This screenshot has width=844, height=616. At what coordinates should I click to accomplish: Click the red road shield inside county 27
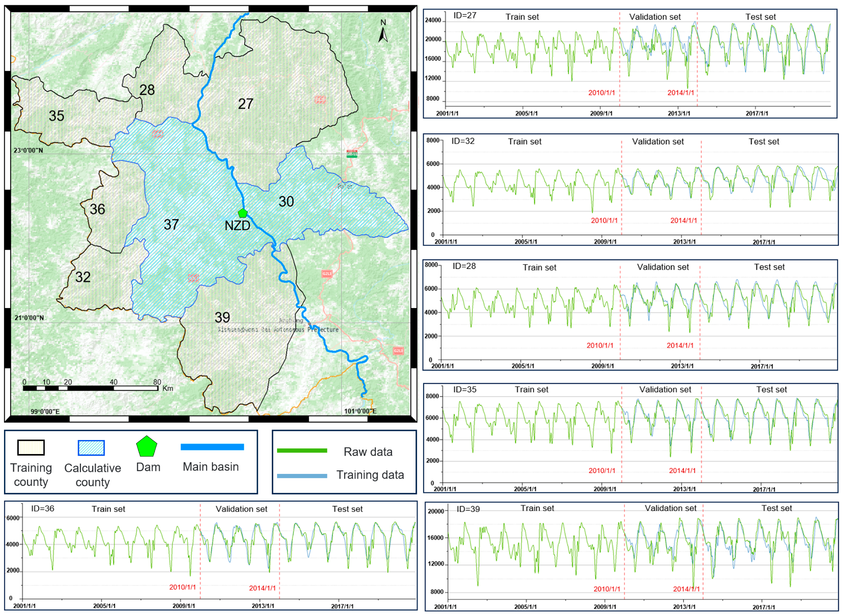point(320,99)
